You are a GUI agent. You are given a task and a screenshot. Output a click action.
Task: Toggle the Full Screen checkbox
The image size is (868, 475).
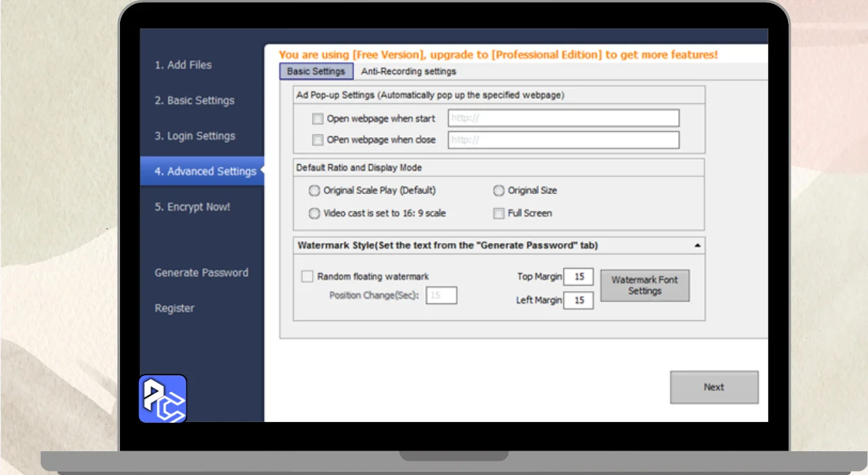[x=499, y=213]
